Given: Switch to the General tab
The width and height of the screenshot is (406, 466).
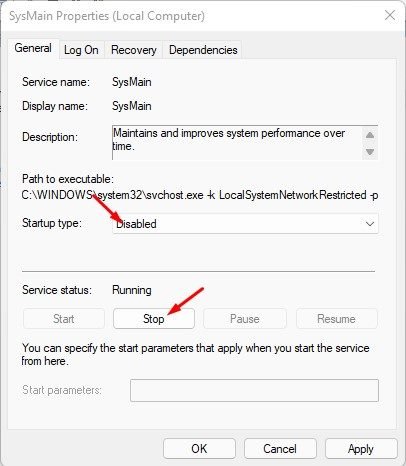Looking at the screenshot, I should tap(33, 48).
